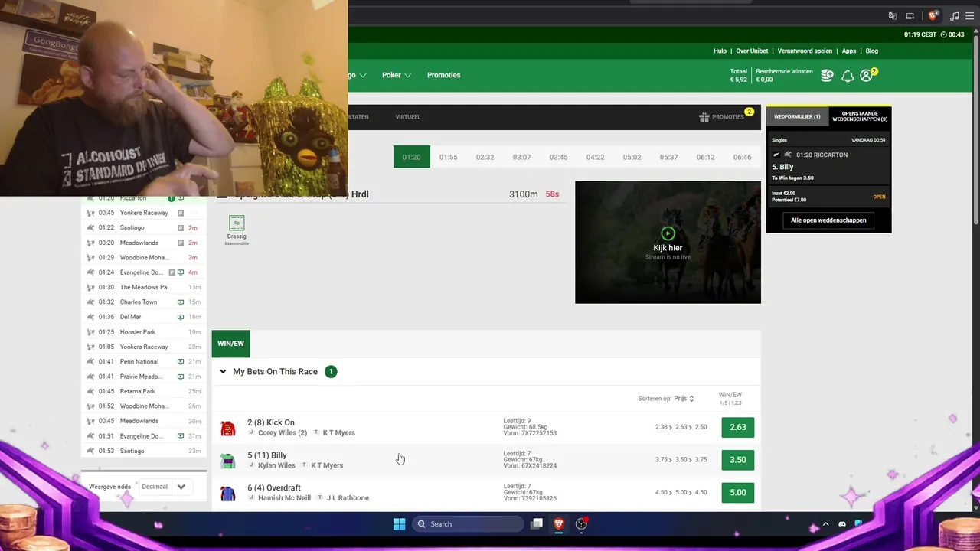
Task: Click the Brave Shields icon
Action: (933, 15)
